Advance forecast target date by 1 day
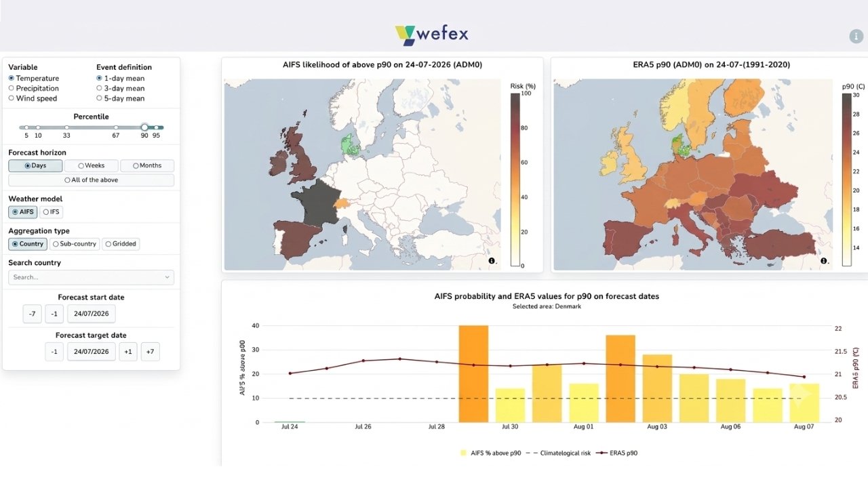 pos(127,352)
